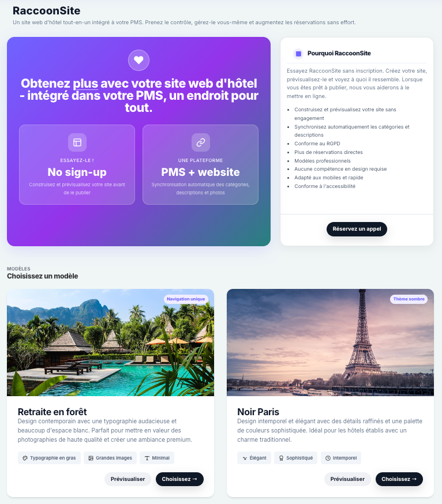
Task: Click the text icon in the Minimal tag
Action: tap(147, 458)
